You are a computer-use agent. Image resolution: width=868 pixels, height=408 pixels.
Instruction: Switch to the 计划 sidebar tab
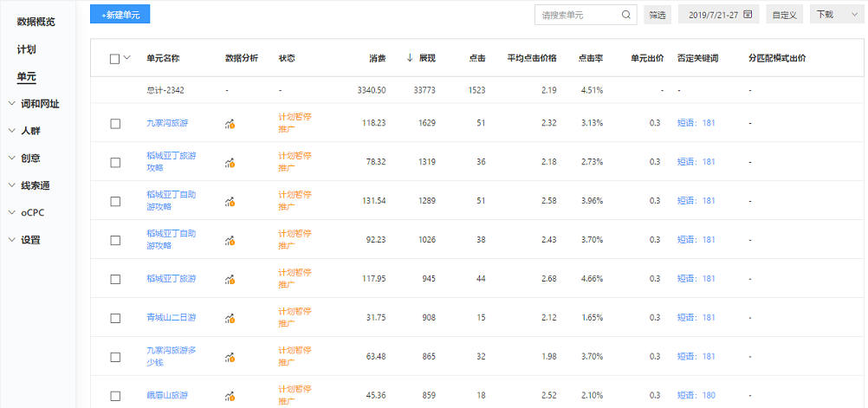tap(26, 49)
